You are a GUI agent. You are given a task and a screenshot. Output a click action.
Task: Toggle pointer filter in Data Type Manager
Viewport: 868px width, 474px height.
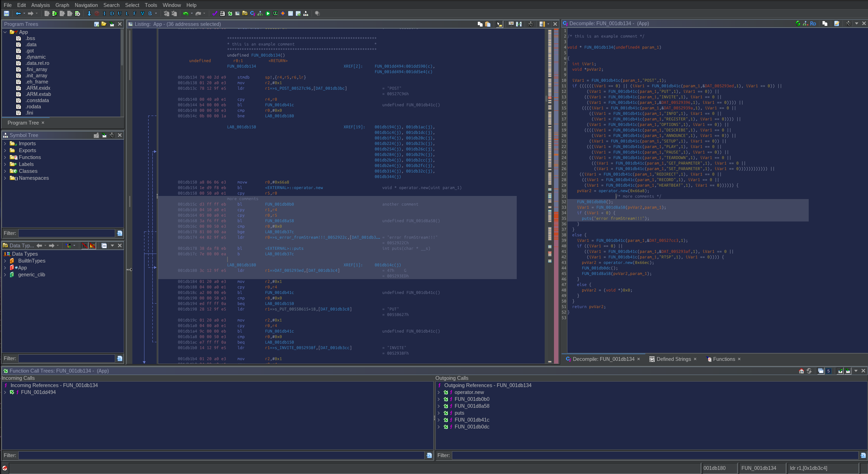[x=92, y=246]
